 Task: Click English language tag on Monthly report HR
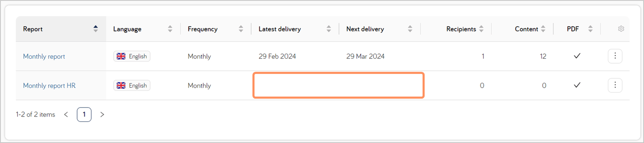click(132, 85)
